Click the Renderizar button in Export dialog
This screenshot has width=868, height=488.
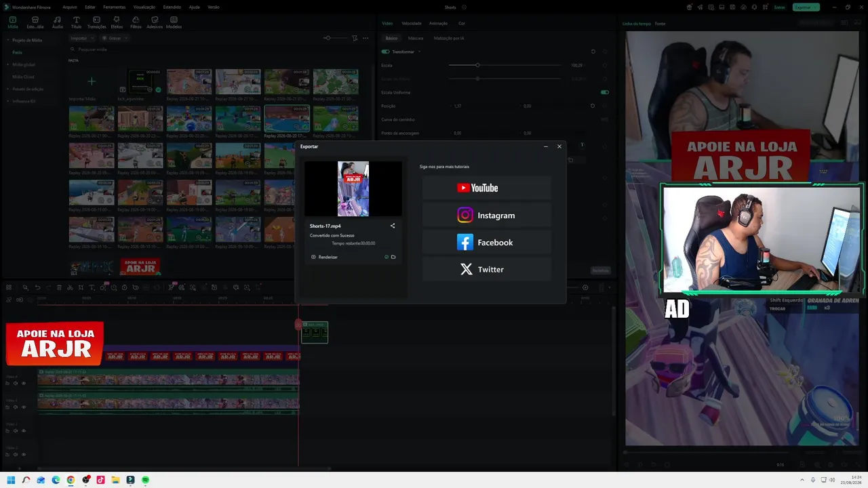[325, 257]
